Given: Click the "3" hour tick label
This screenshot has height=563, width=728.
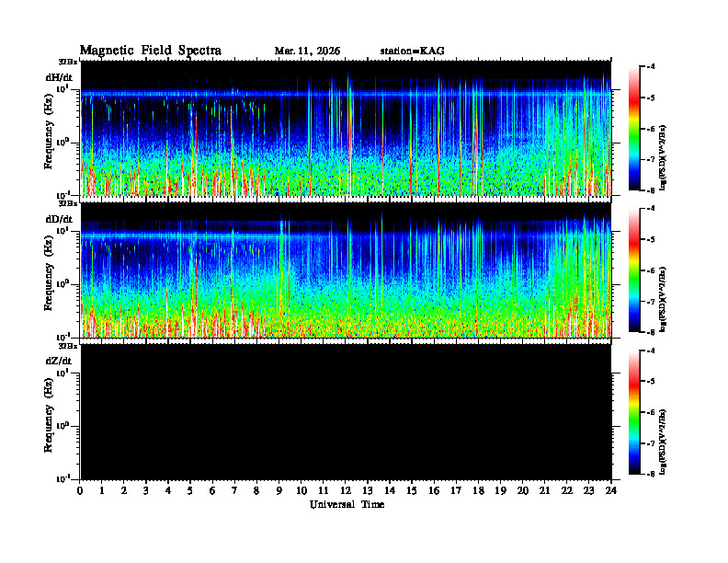Looking at the screenshot, I should click(x=146, y=491).
